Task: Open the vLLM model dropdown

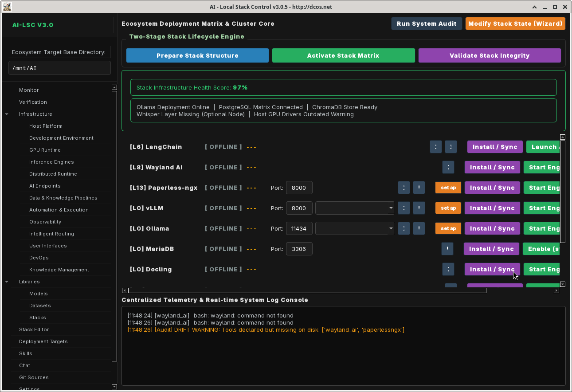Action: coord(355,208)
